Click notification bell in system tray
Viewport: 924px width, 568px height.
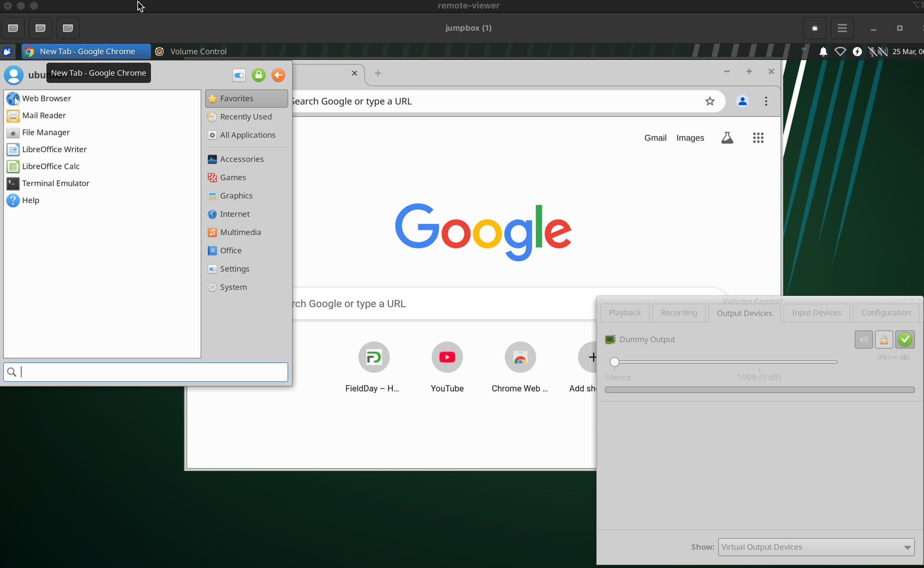coord(823,51)
